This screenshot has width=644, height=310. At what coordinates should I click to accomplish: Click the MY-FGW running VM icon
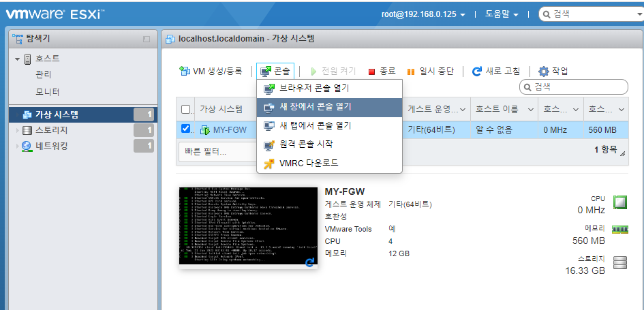click(x=204, y=130)
